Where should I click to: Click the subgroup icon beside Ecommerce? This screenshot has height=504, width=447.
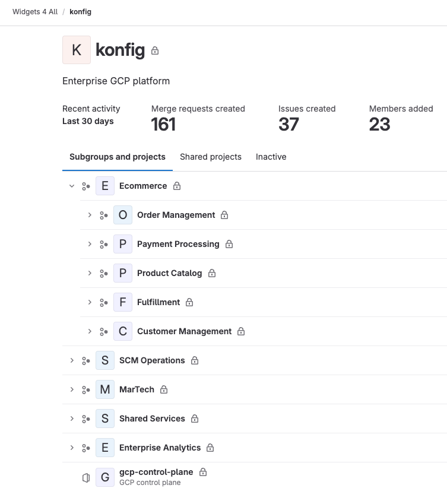86,186
